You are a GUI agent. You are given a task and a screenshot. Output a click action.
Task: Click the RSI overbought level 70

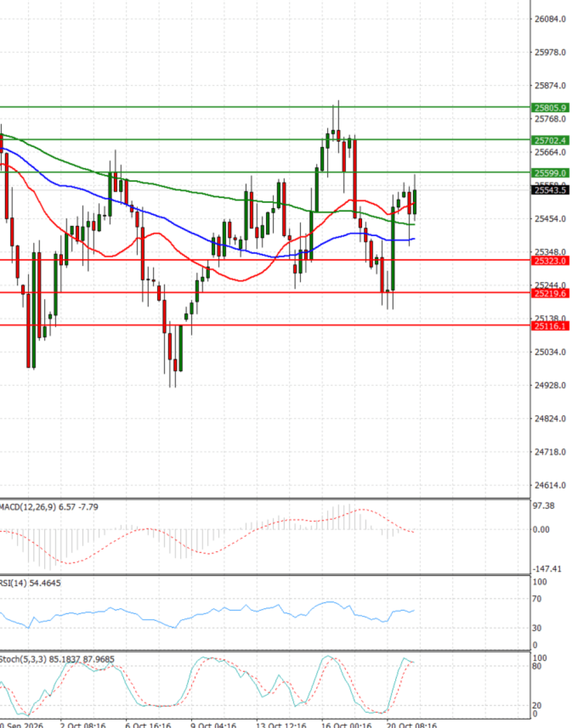(537, 599)
